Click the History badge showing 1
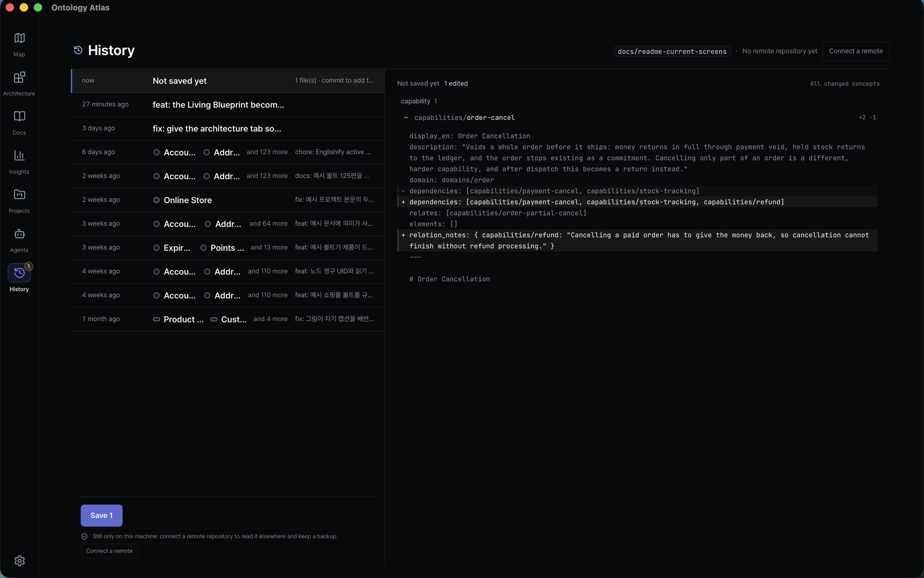The height and width of the screenshot is (578, 924). coord(28,266)
